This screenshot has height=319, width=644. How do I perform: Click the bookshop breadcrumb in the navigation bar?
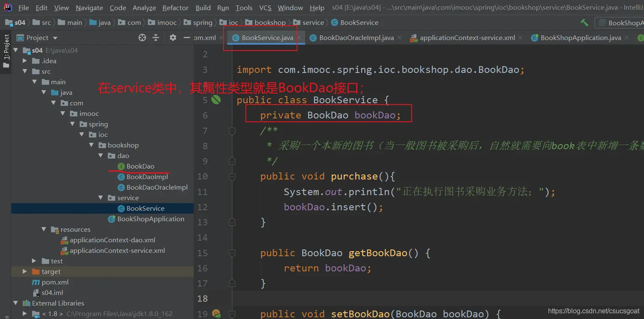click(270, 23)
